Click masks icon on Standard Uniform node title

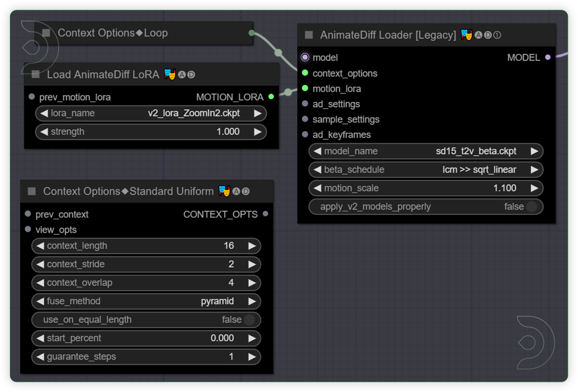(224, 191)
